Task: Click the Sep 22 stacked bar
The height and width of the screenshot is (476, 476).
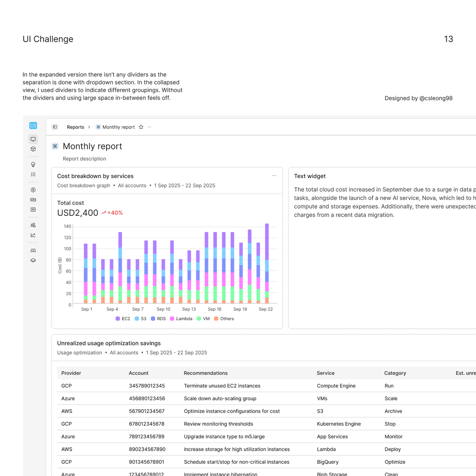Action: [x=267, y=263]
